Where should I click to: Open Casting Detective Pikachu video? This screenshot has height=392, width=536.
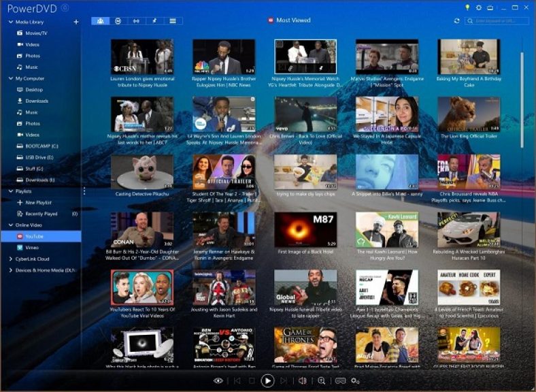coord(142,172)
